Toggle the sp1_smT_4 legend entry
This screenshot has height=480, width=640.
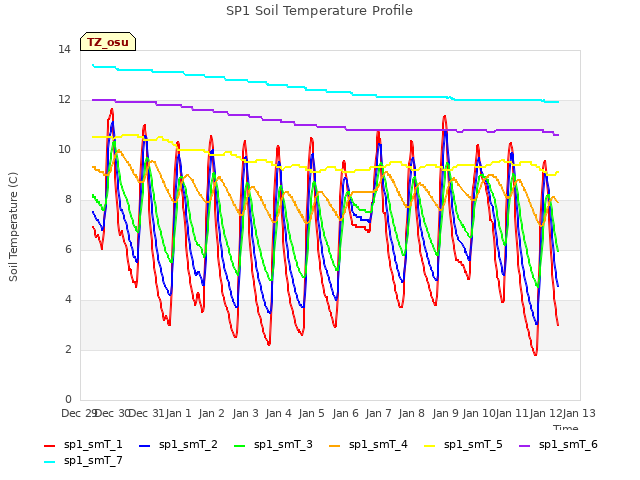tap(368, 444)
